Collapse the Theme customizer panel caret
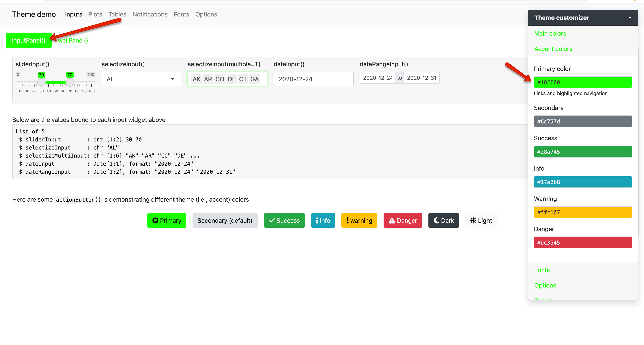Viewport: 644px width, 345px height. (x=629, y=18)
